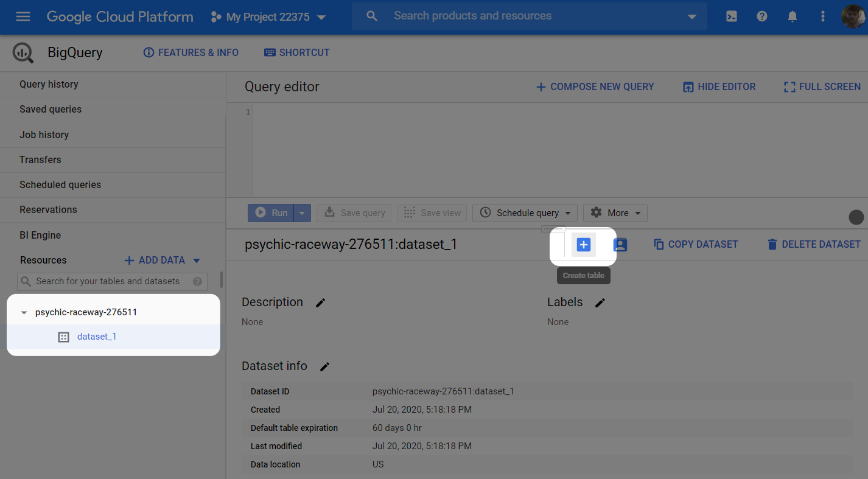Click HIDE EDITOR
868x479 pixels.
tap(719, 87)
